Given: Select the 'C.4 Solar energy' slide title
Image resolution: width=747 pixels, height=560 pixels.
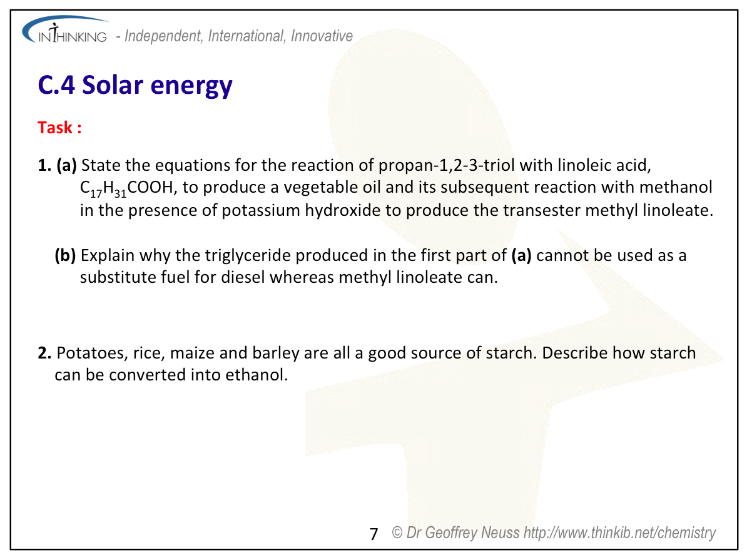Looking at the screenshot, I should tap(135, 85).
